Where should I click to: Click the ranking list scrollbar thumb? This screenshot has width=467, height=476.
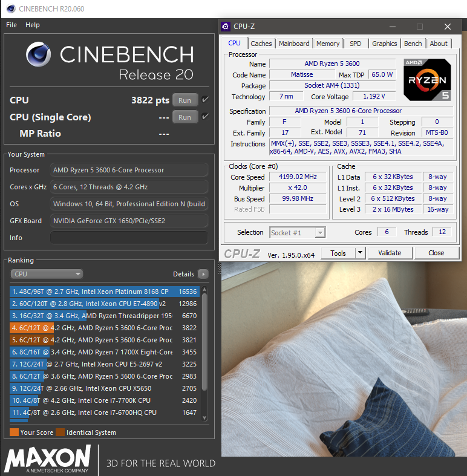pyautogui.click(x=204, y=342)
